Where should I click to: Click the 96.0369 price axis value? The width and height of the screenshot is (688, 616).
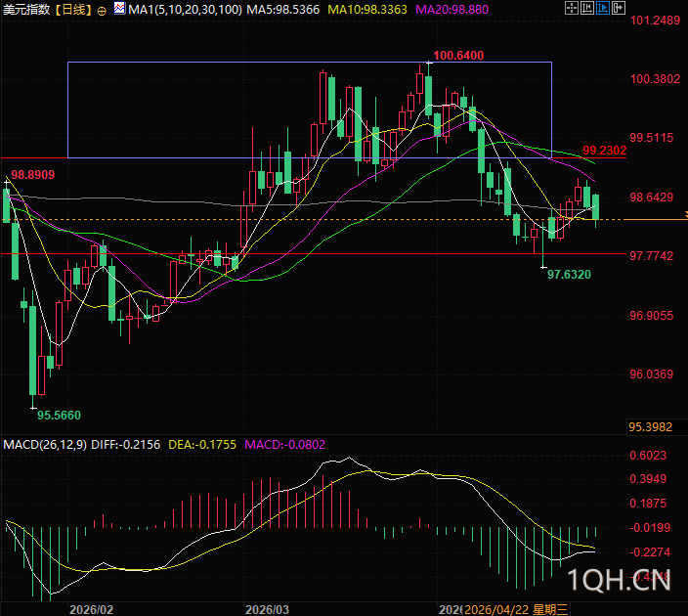point(652,374)
